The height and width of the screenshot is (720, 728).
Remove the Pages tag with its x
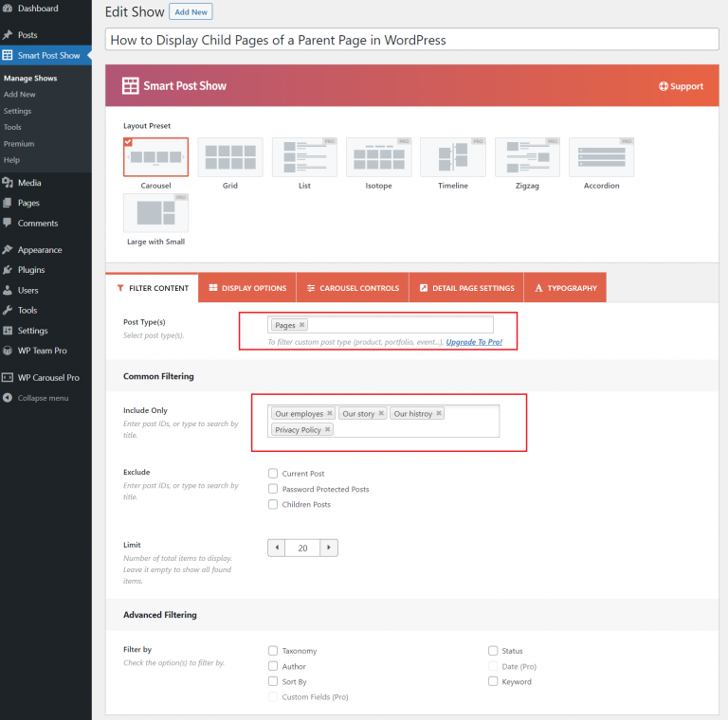[301, 325]
